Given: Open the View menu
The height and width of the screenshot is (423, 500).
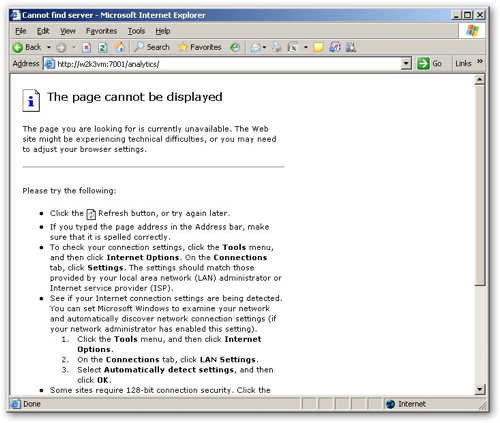Looking at the screenshot, I should [68, 31].
